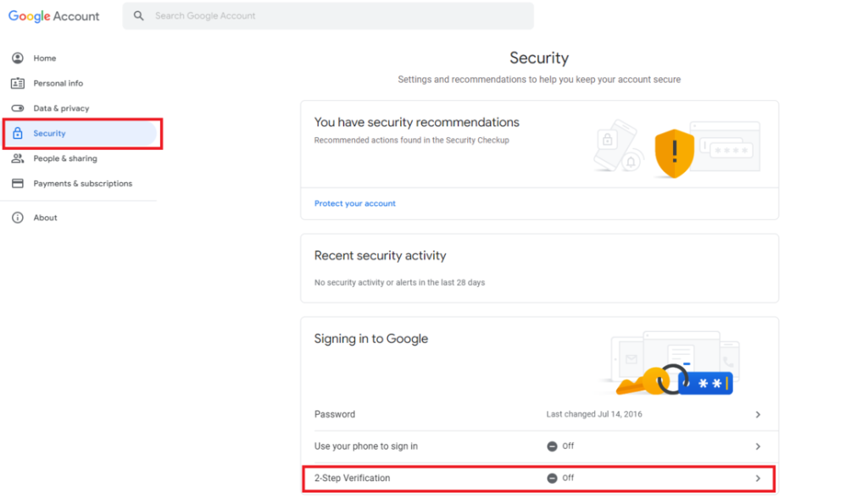Click the About info icon
This screenshot has height=504, width=868.
(x=19, y=217)
